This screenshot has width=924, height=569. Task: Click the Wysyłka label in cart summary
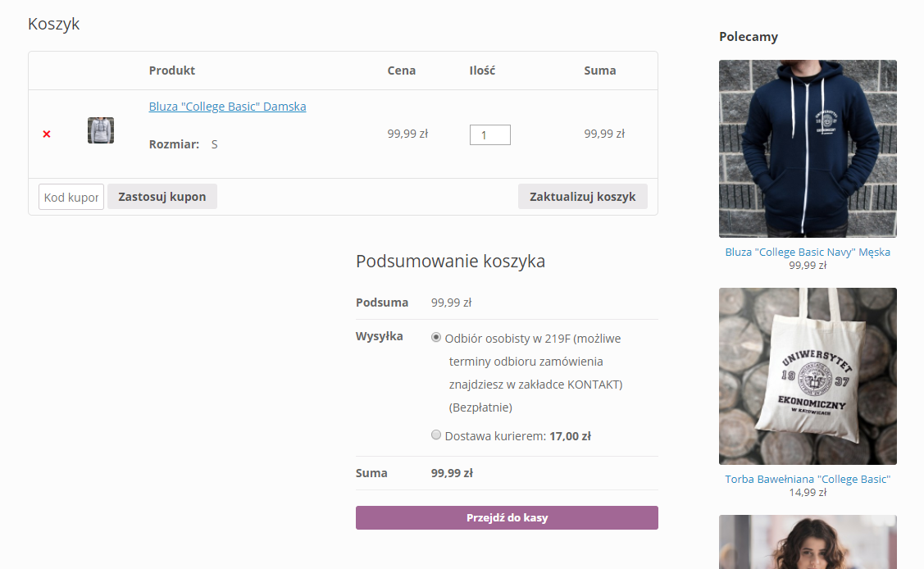point(380,336)
